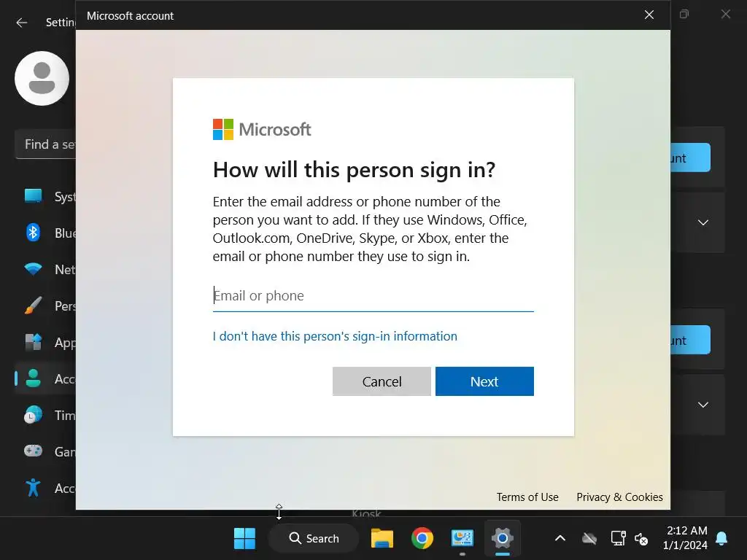Image resolution: width=747 pixels, height=560 pixels.
Task: Launch Google Chrome from taskbar
Action: click(x=422, y=539)
